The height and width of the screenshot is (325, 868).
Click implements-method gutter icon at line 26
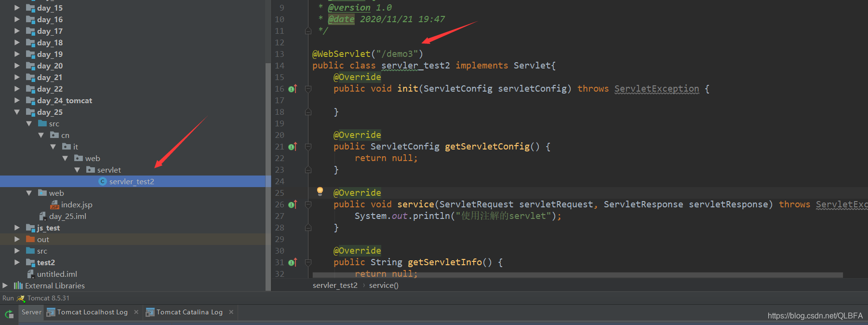pyautogui.click(x=293, y=204)
